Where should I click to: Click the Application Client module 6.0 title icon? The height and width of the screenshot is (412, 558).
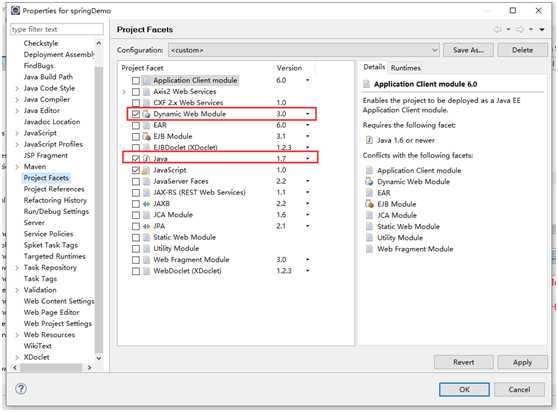[366, 84]
